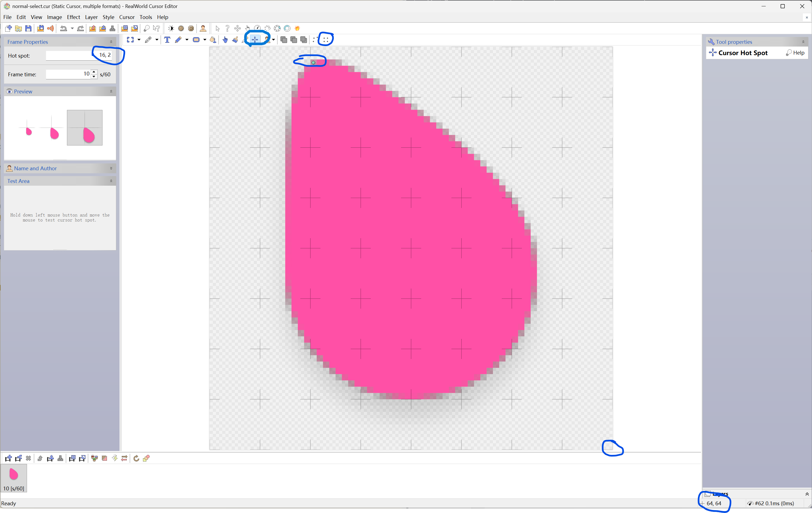Open the Effect menu
This screenshot has height=513, width=812.
(73, 17)
